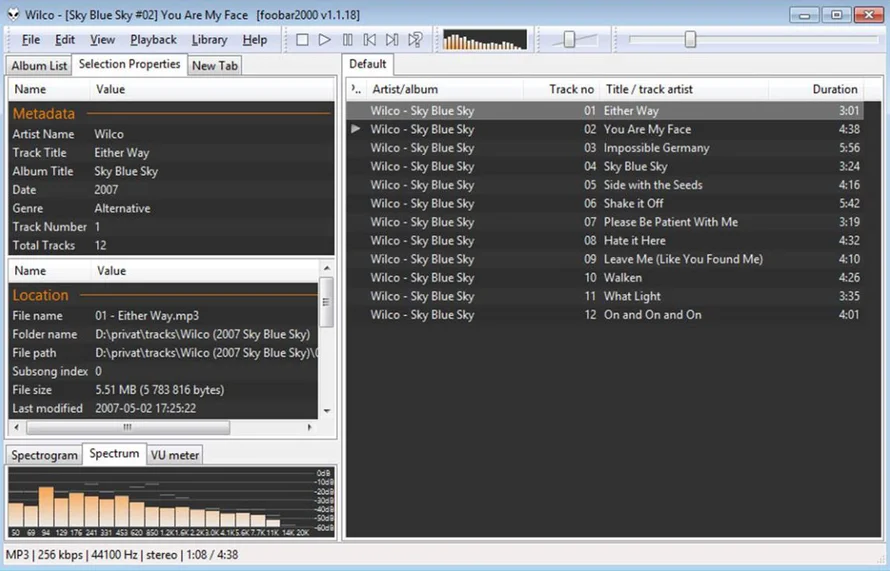Click the horizontal scroll right arrow
The image size is (890, 571).
(310, 427)
